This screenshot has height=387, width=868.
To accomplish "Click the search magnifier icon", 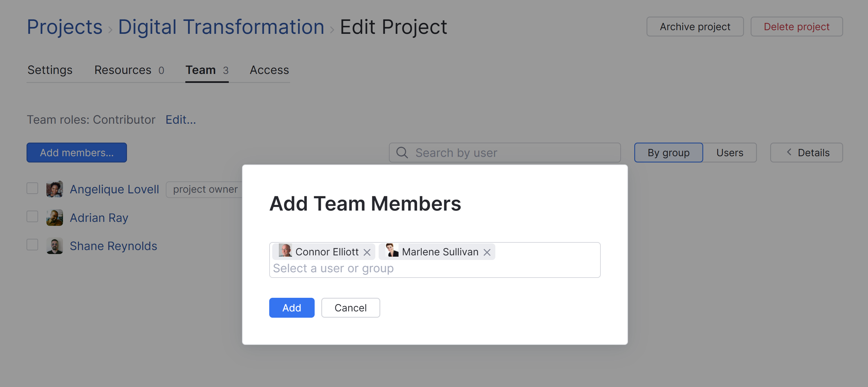I will [402, 152].
